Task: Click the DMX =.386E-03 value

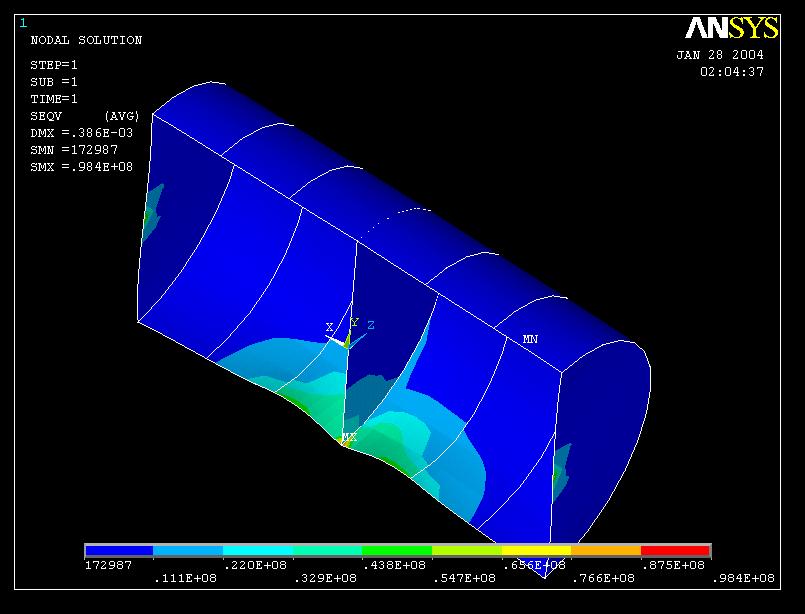Action: (82, 133)
